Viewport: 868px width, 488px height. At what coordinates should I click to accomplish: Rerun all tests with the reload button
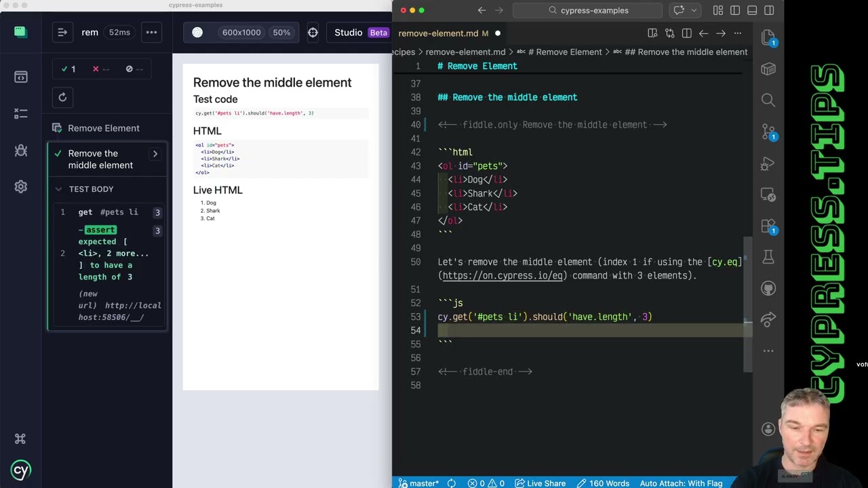62,98
